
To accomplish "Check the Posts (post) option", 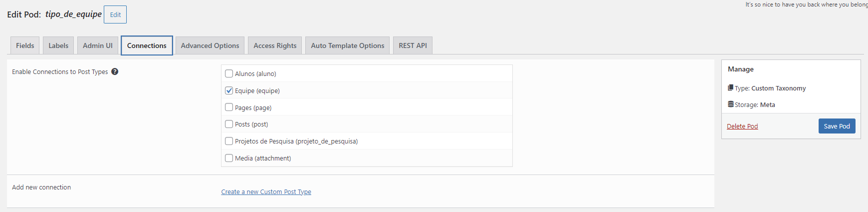I will pyautogui.click(x=229, y=124).
